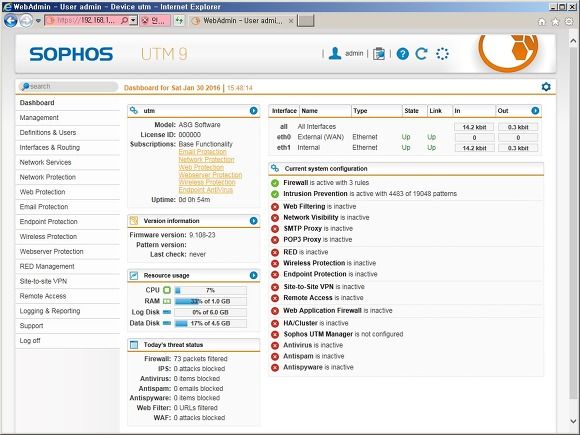The image size is (580, 435).
Task: Click the Email Protection subscription link
Action: tap(202, 152)
